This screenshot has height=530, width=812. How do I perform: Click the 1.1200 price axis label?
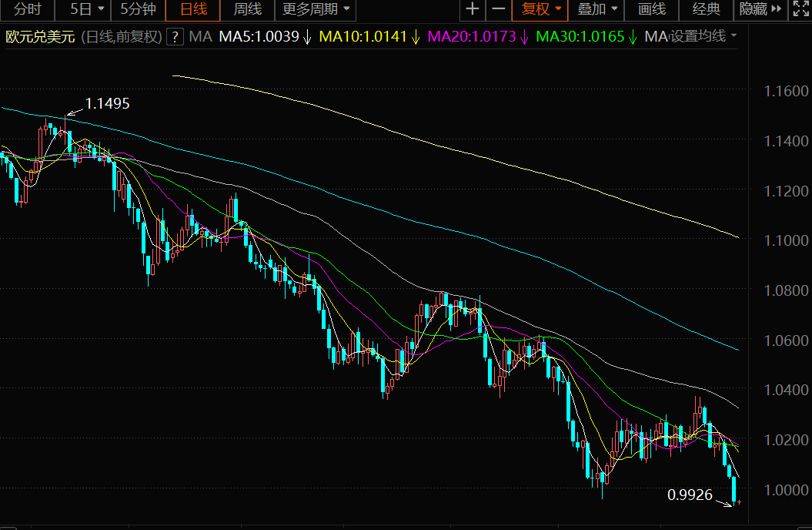point(786,191)
